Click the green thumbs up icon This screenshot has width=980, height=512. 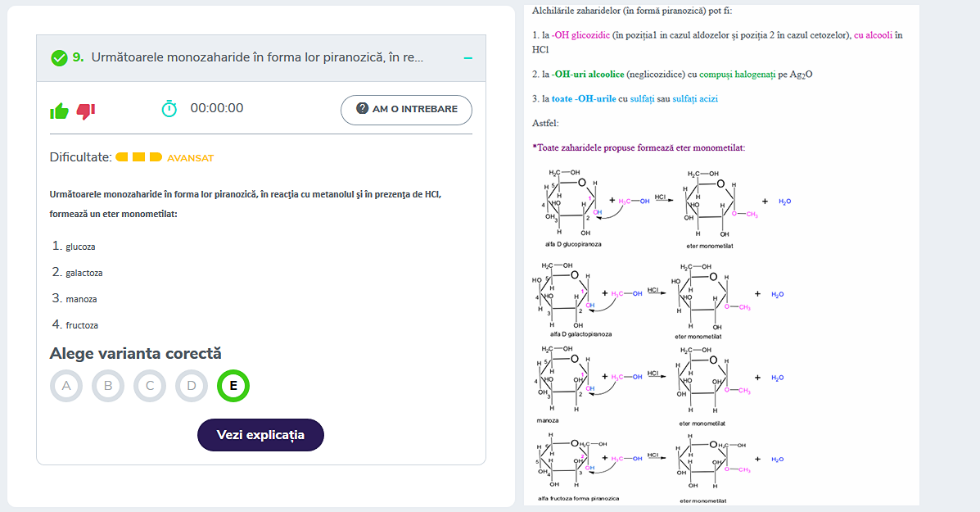pos(60,111)
